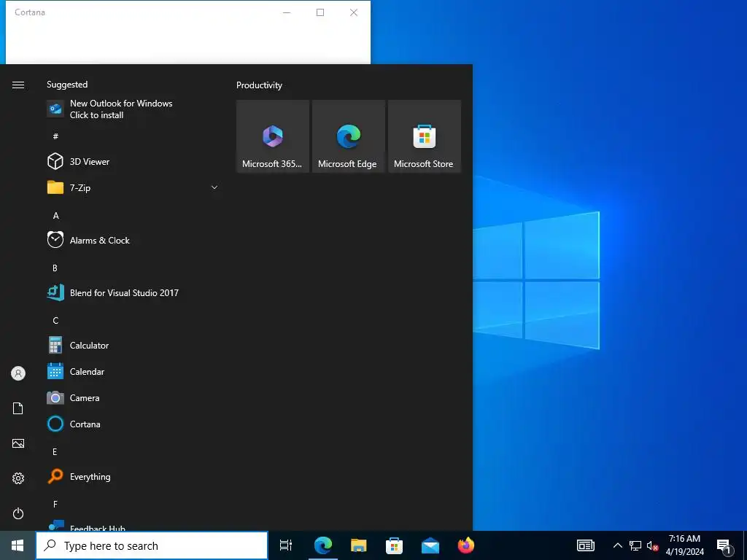The width and height of the screenshot is (747, 560).
Task: Expand the 7-Zip folder chevron
Action: (214, 187)
